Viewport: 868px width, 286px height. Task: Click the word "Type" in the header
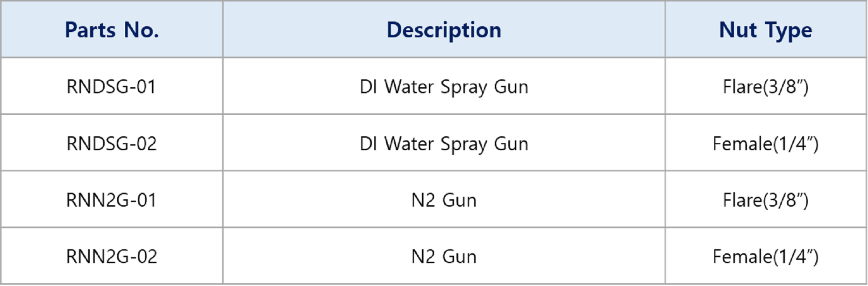pos(789,30)
